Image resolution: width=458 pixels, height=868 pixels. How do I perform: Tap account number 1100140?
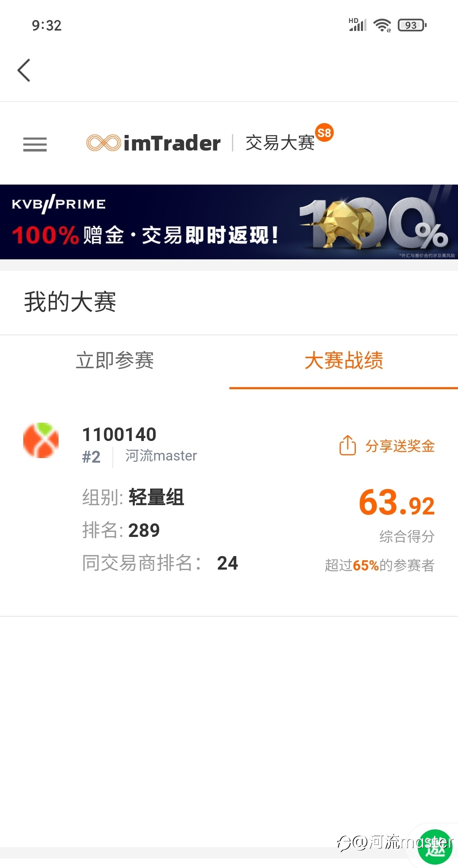[119, 435]
